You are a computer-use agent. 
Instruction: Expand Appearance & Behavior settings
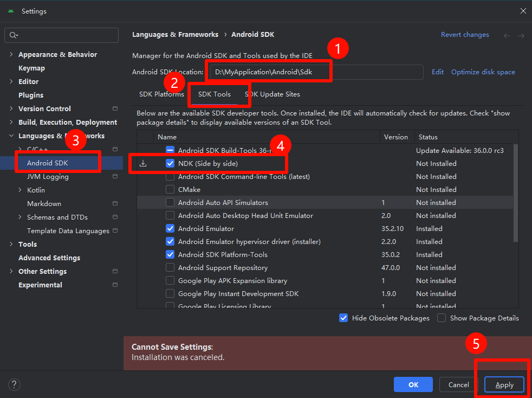[x=11, y=54]
